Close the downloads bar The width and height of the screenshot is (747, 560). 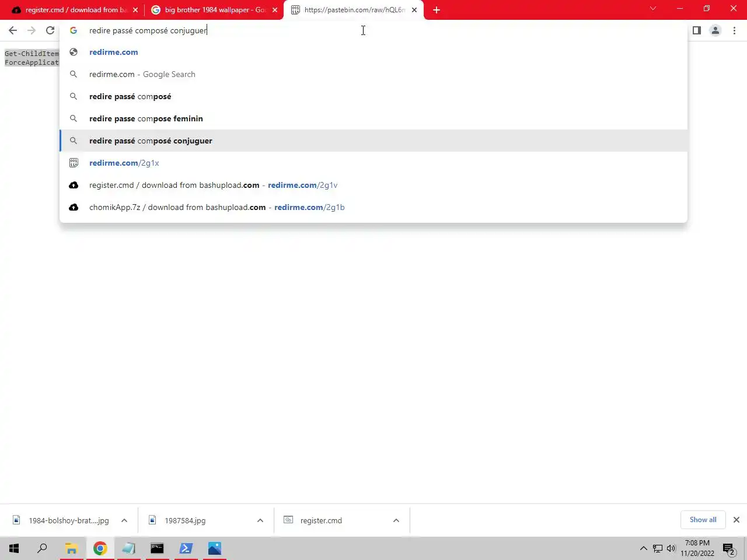736,520
